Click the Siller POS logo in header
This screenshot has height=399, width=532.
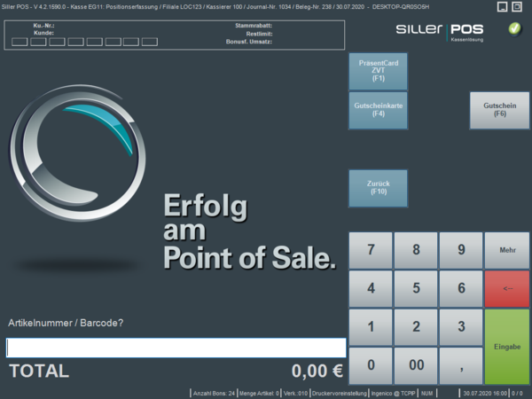click(441, 31)
